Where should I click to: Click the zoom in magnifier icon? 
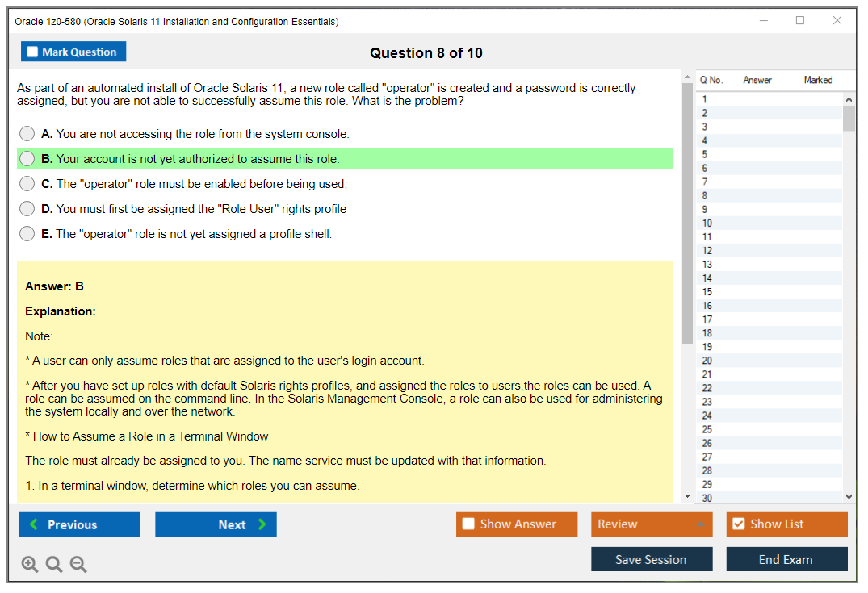tap(30, 565)
